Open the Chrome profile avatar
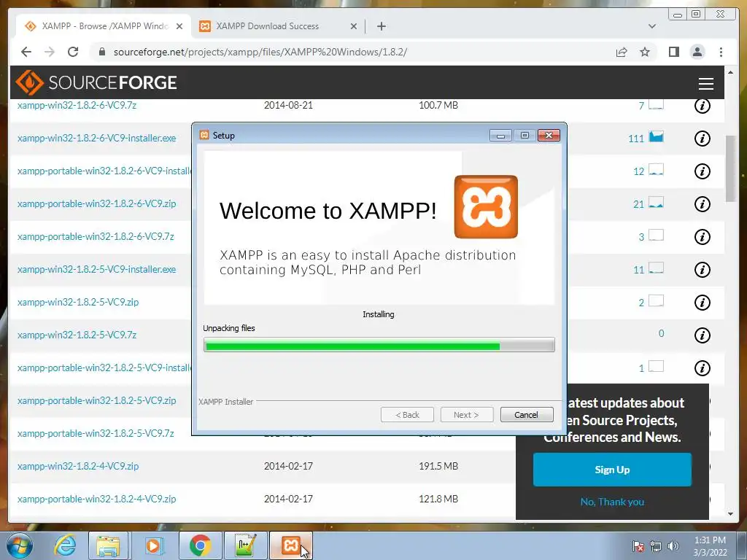 697,52
